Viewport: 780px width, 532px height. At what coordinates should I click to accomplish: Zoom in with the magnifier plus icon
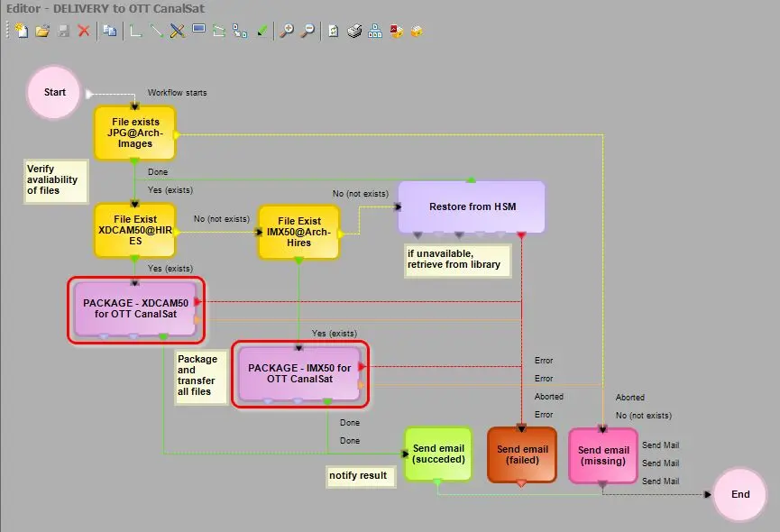click(287, 31)
